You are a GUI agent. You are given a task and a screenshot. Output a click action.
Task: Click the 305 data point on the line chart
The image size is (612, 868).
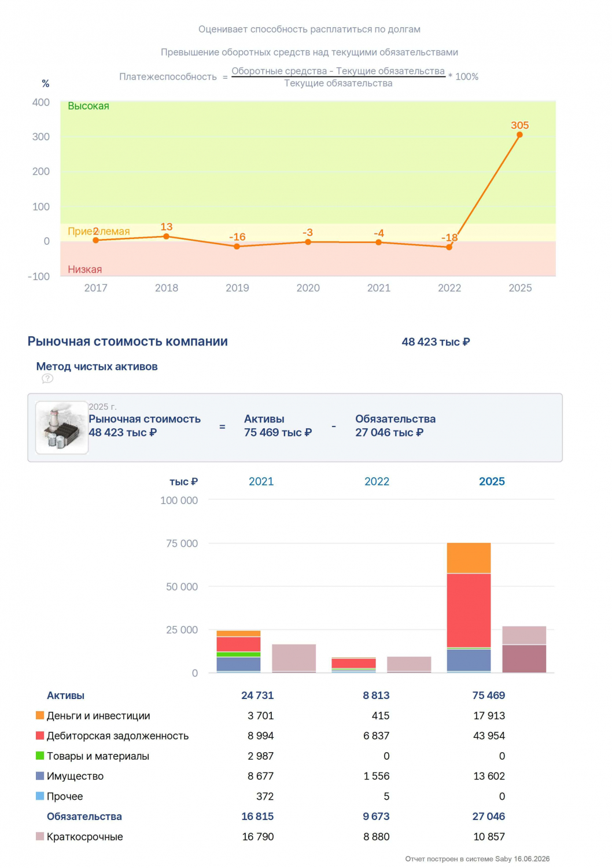(519, 135)
